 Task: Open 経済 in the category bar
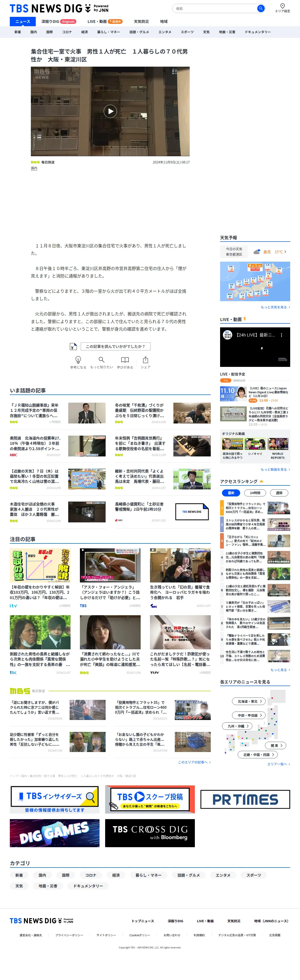pos(84,32)
